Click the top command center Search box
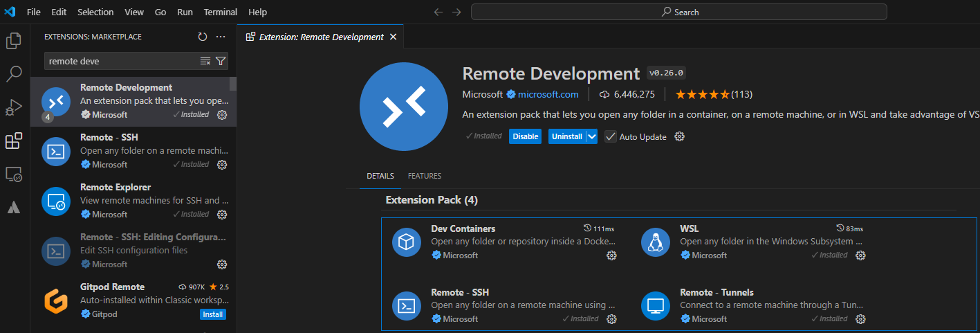980x333 pixels. (679, 12)
